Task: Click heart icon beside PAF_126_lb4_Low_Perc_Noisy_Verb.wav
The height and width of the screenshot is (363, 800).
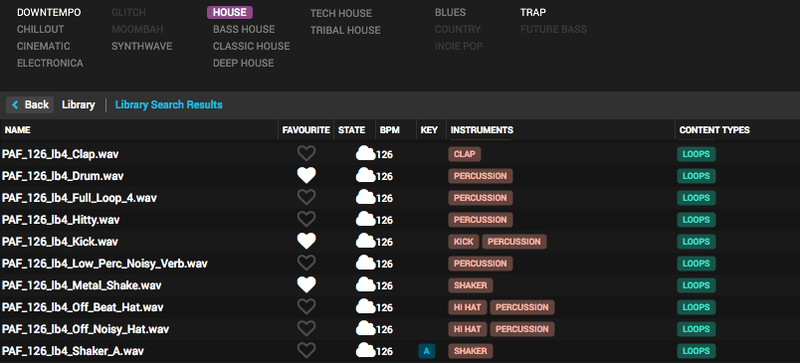Action: tap(306, 263)
